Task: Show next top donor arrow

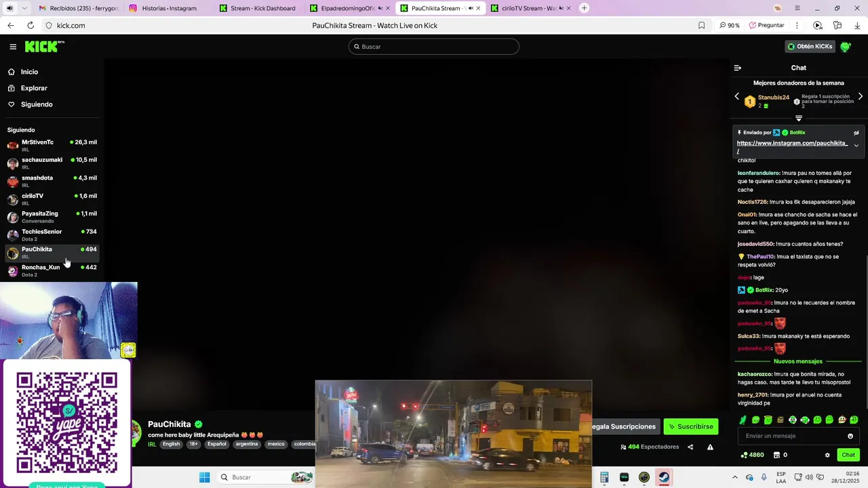Action: tap(861, 96)
